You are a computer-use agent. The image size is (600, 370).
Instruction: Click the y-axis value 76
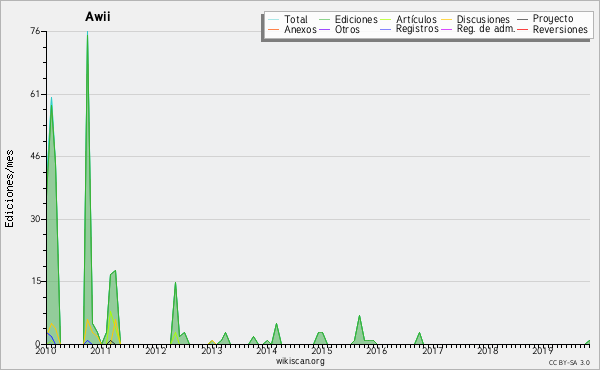click(x=35, y=31)
